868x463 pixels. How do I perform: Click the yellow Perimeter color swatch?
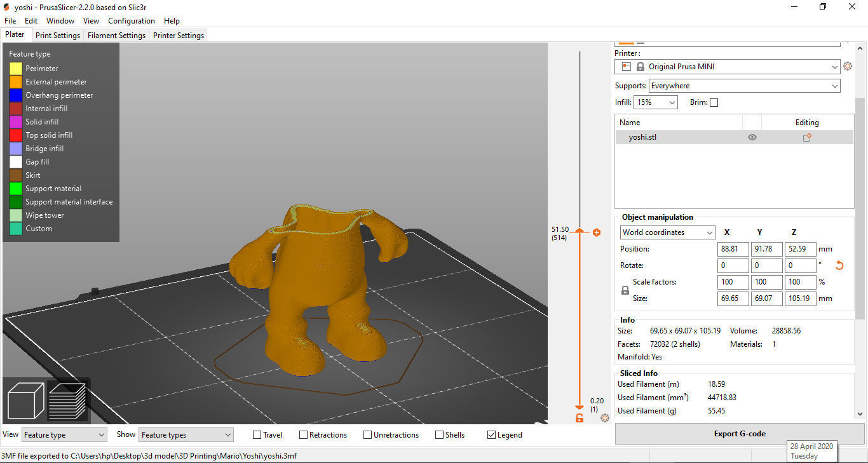pyautogui.click(x=16, y=69)
